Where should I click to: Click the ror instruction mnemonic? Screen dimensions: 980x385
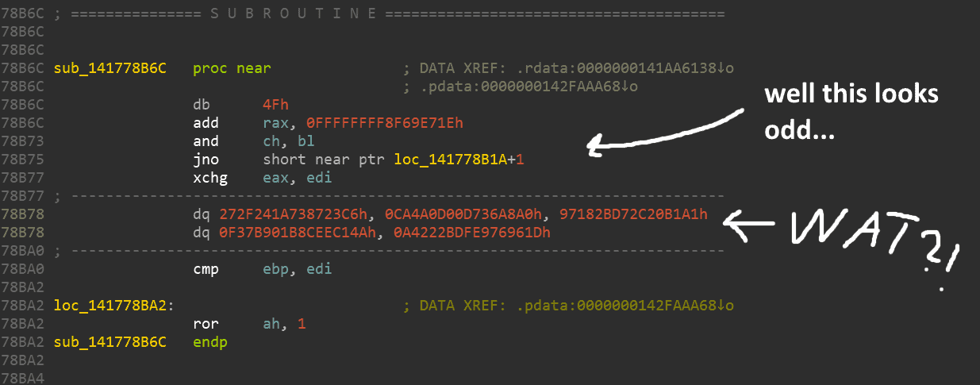click(x=205, y=324)
